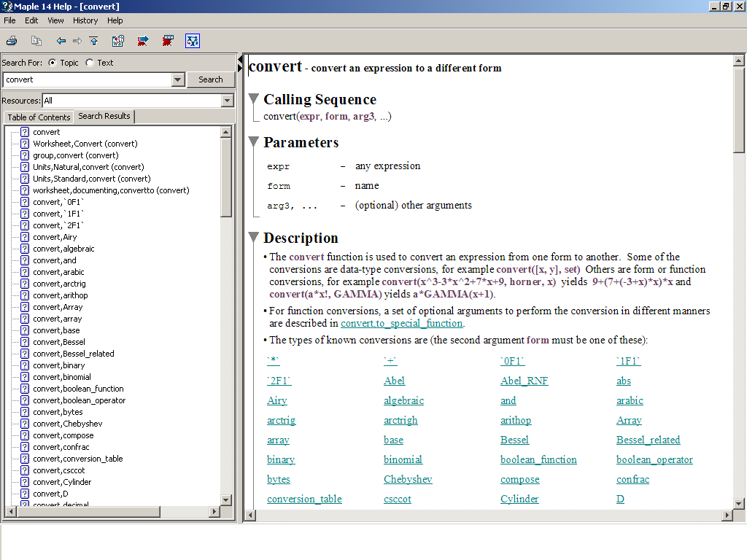The width and height of the screenshot is (747, 560).
Task: Select the Text search radio button
Action: click(x=90, y=63)
